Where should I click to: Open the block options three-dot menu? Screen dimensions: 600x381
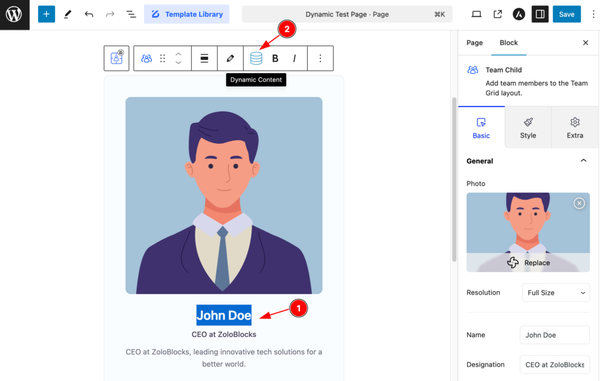(x=320, y=58)
